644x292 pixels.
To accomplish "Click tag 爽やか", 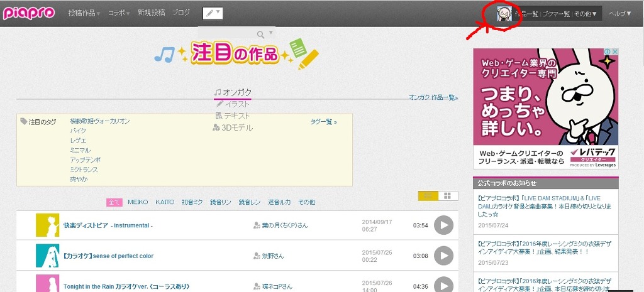I will point(79,179).
